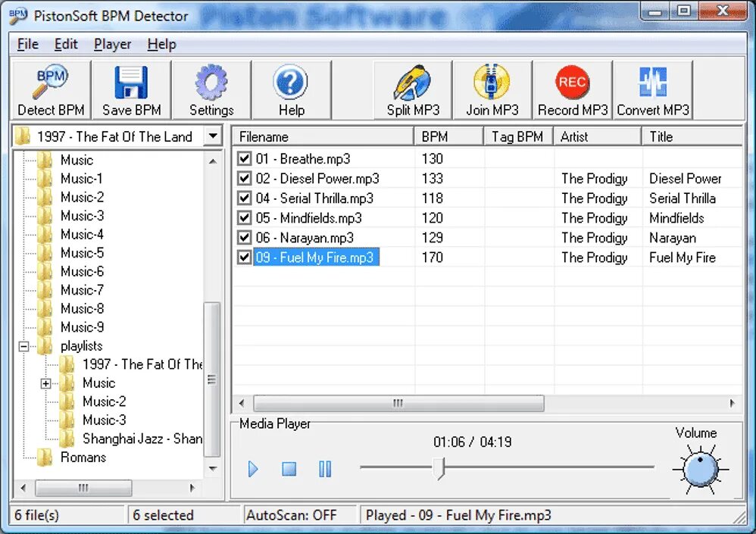Viewport: 756px width, 534px height.
Task: Click the Save BPM toolbar icon
Action: pyautogui.click(x=130, y=89)
